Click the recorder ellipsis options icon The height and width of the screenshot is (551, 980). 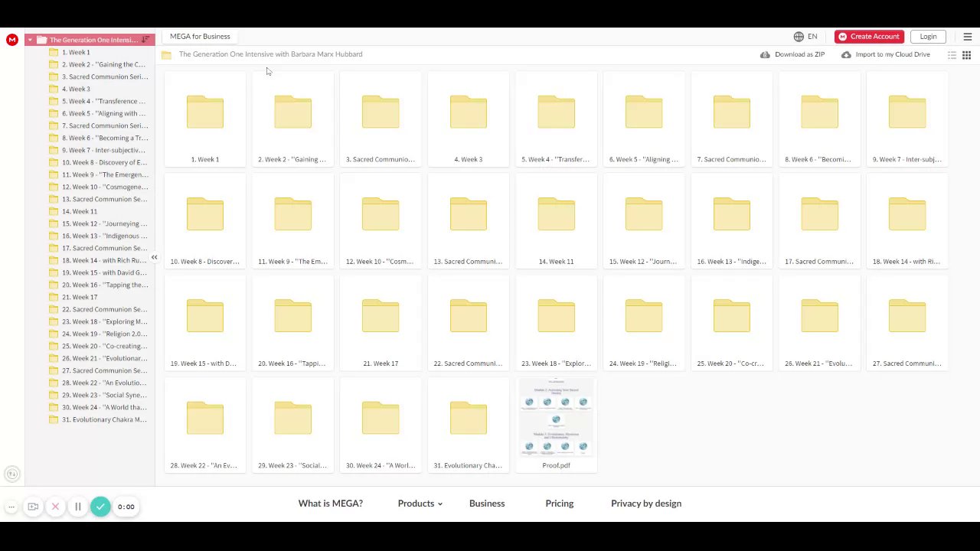click(x=11, y=507)
